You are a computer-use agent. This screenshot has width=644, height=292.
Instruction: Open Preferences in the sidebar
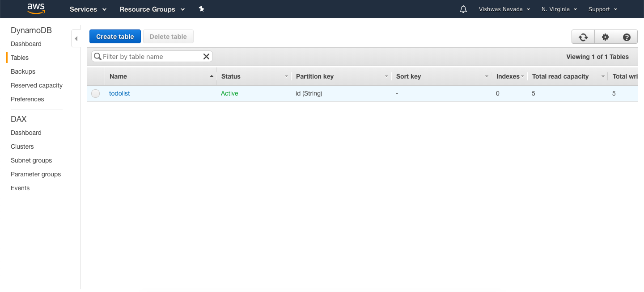pos(27,99)
